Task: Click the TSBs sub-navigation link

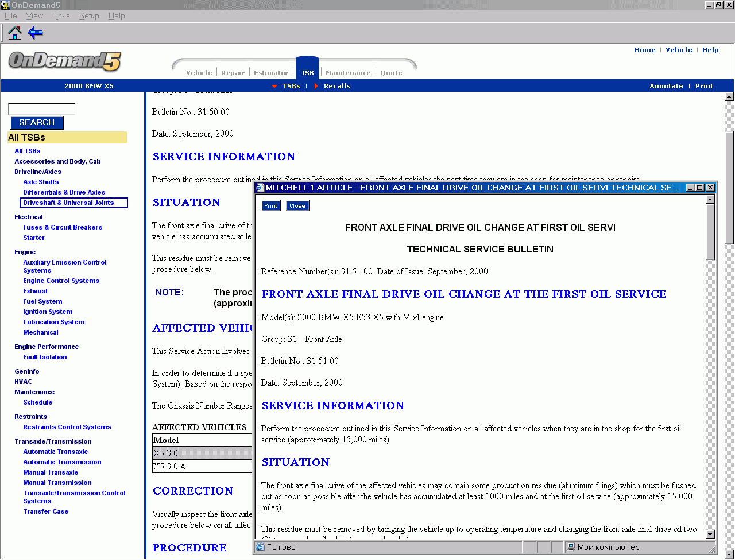Action: [291, 86]
